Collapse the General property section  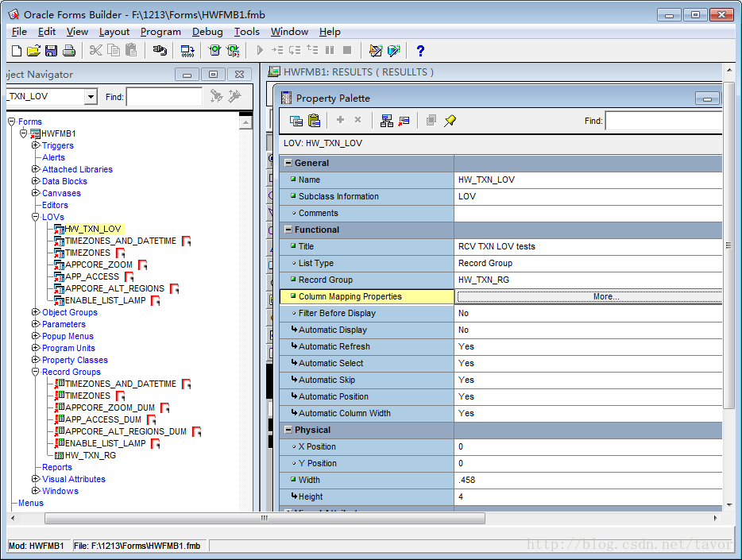[288, 163]
